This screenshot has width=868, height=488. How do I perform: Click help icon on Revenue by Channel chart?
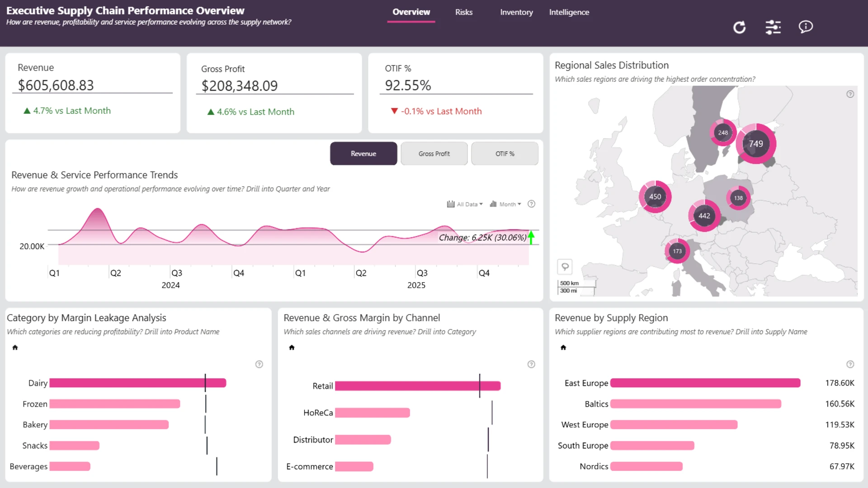pyautogui.click(x=531, y=364)
